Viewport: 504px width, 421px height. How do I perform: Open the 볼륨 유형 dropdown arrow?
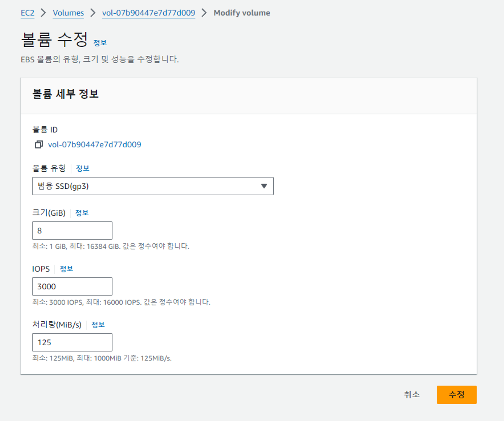[x=264, y=186]
